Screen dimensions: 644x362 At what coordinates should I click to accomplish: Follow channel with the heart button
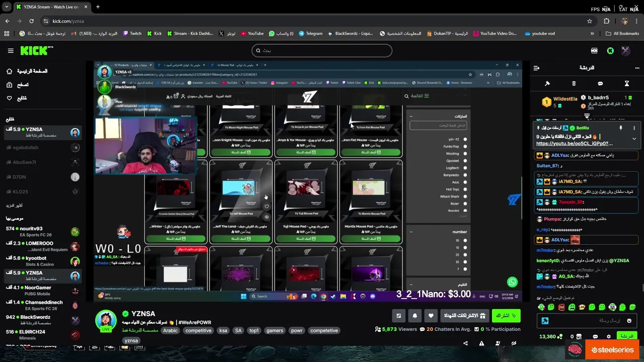[431, 316]
